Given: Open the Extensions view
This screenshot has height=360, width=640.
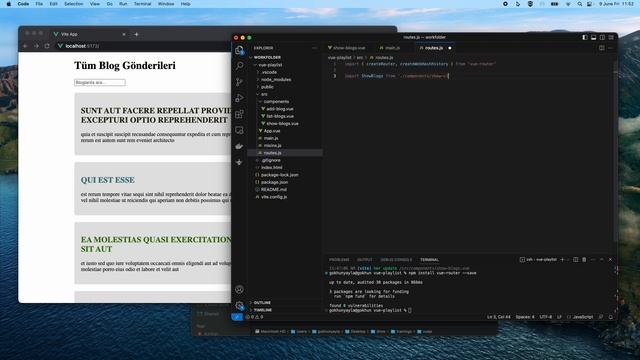Looking at the screenshot, I should pos(239,114).
